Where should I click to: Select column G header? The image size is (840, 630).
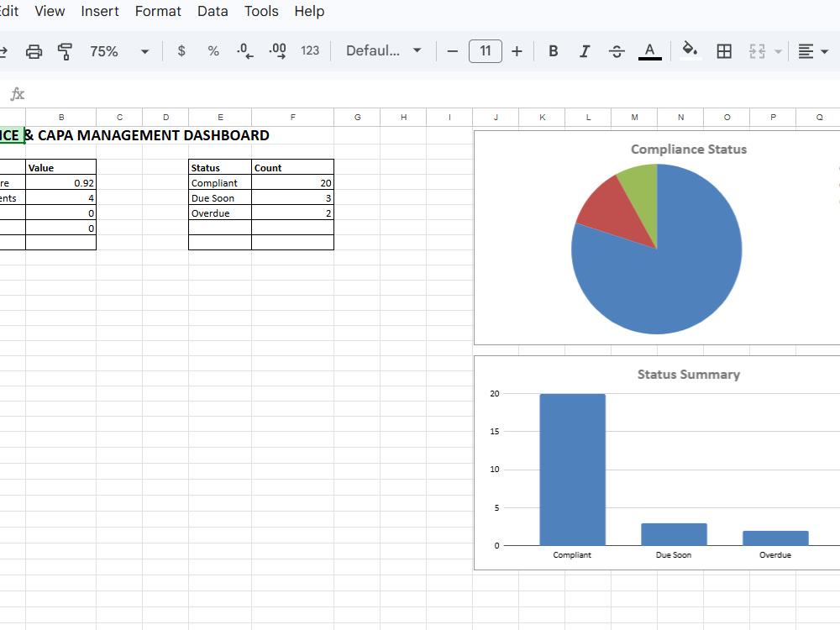[x=357, y=117]
